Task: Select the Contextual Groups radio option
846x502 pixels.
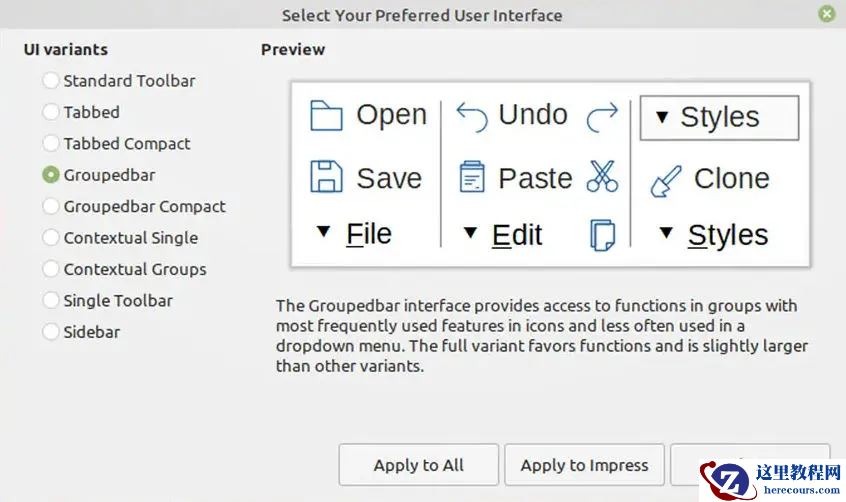Action: click(51, 269)
